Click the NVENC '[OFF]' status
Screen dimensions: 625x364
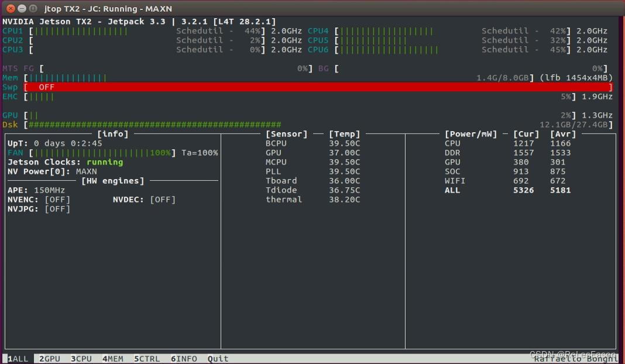tap(57, 200)
